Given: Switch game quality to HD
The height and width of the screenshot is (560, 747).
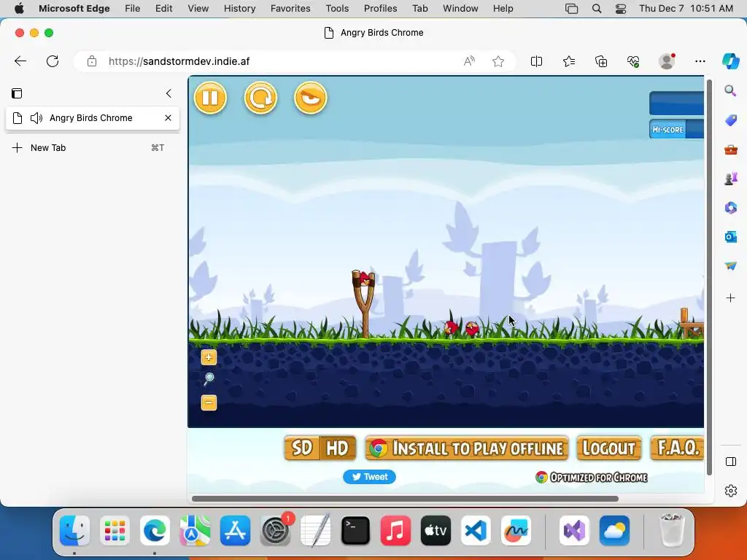Looking at the screenshot, I should [x=338, y=448].
